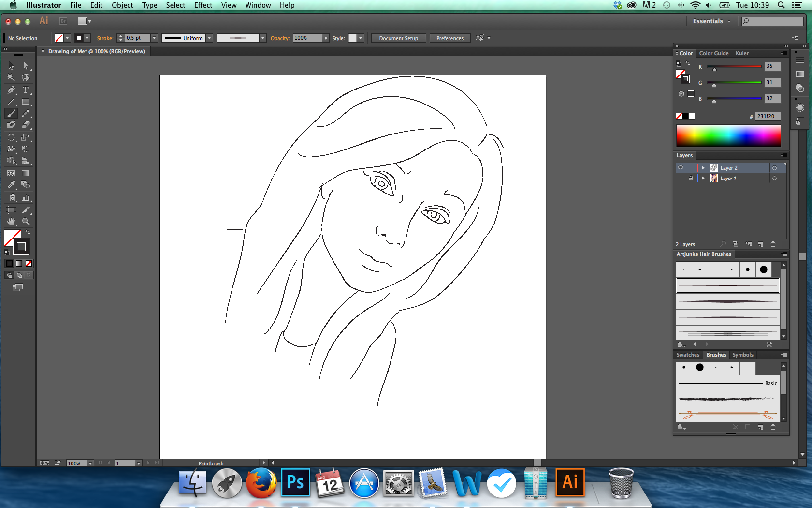Toggle the lock on Layer 1
This screenshot has height=508, width=812.
pos(691,179)
